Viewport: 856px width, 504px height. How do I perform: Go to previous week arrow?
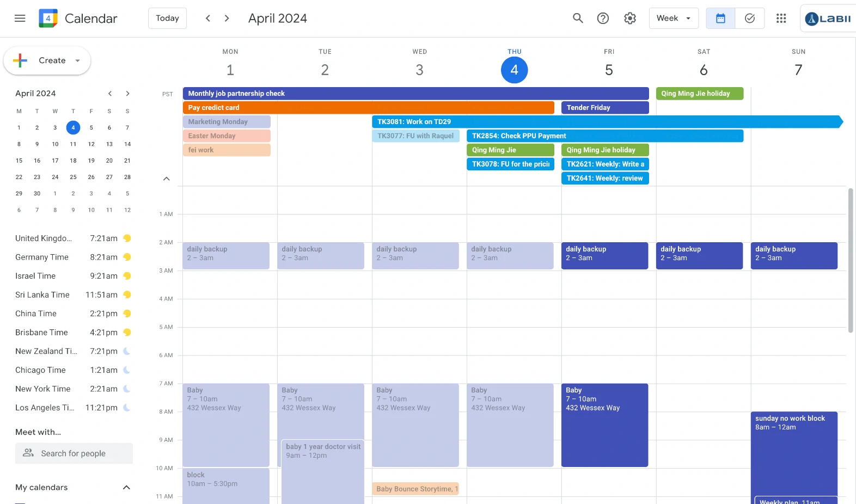[x=208, y=19]
